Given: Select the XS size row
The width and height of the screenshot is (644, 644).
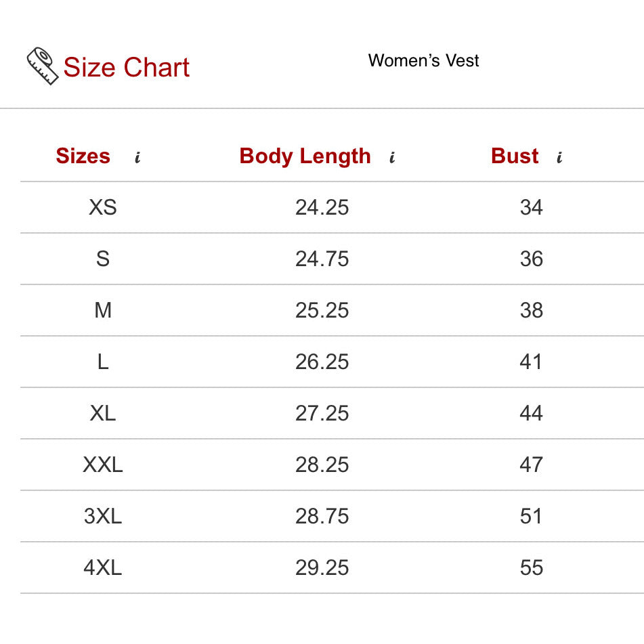Looking at the screenshot, I should 103,207.
